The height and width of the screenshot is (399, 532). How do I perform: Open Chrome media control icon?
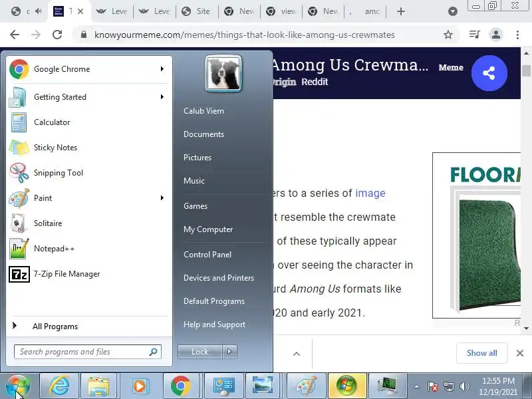[474, 35]
